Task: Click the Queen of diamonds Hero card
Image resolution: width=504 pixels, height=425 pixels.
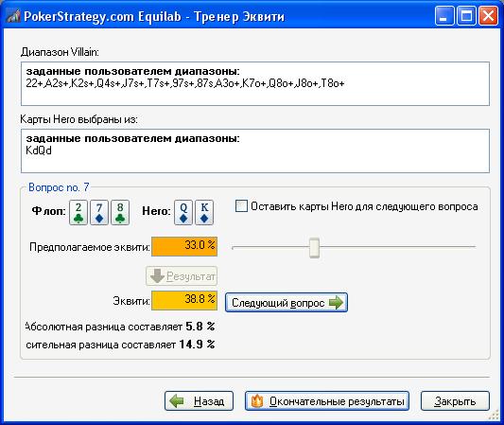Action: pyautogui.click(x=183, y=212)
